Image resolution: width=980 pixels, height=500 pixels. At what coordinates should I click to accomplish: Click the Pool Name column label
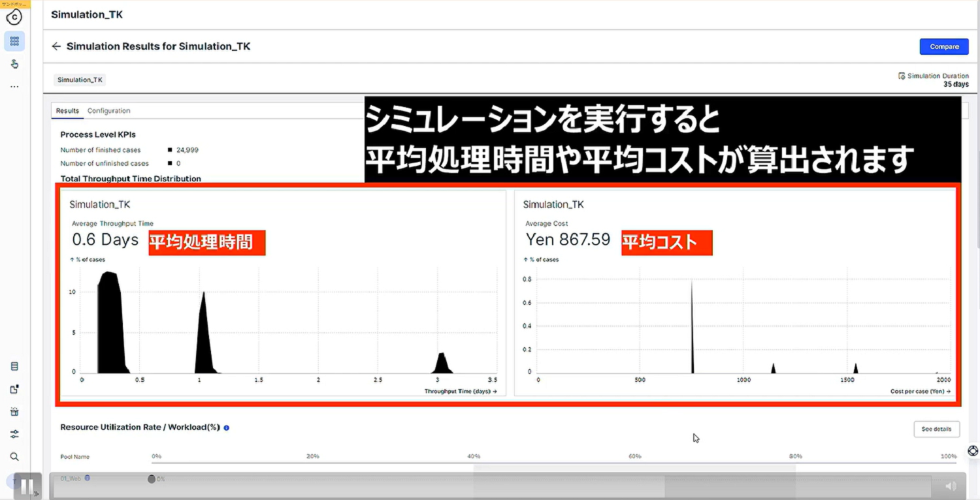tap(74, 457)
